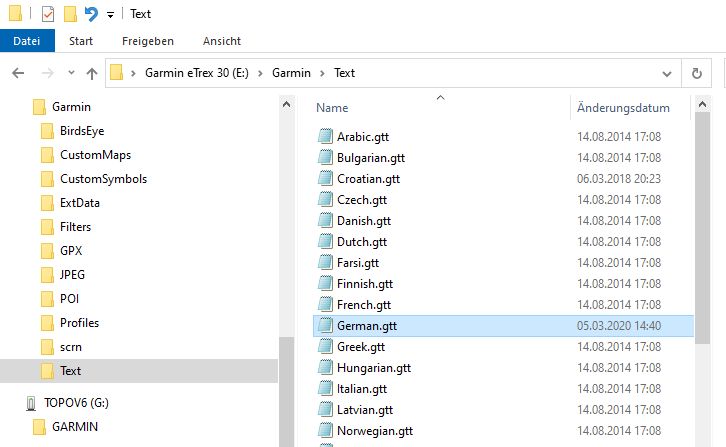This screenshot has height=447, width=726.
Task: Click the folder icon in address bar
Action: click(117, 73)
